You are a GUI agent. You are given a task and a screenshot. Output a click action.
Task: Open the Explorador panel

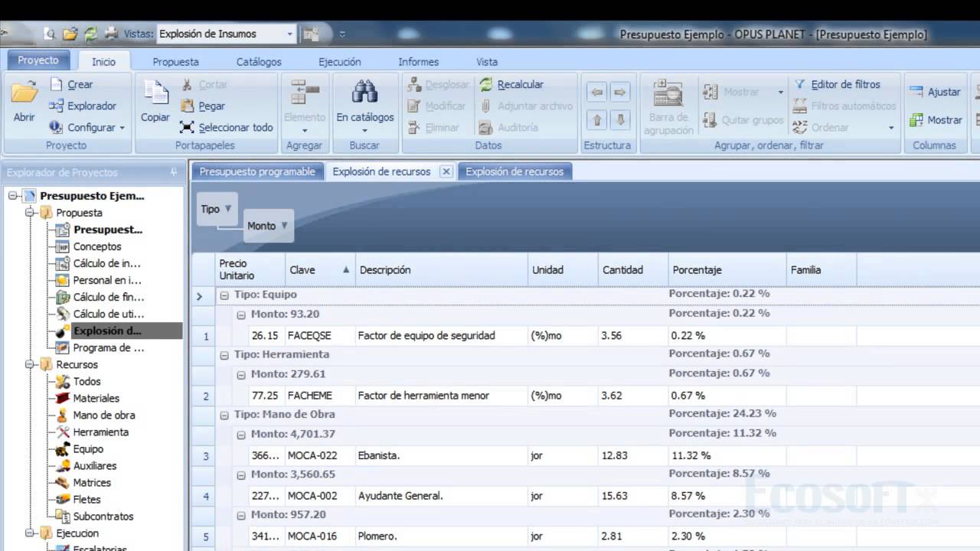pos(82,106)
